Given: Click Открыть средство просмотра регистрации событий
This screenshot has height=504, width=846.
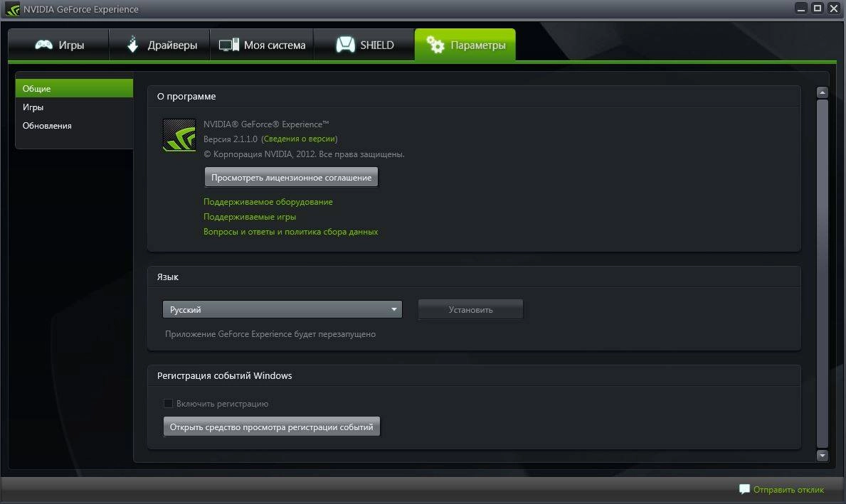Looking at the screenshot, I should (271, 427).
